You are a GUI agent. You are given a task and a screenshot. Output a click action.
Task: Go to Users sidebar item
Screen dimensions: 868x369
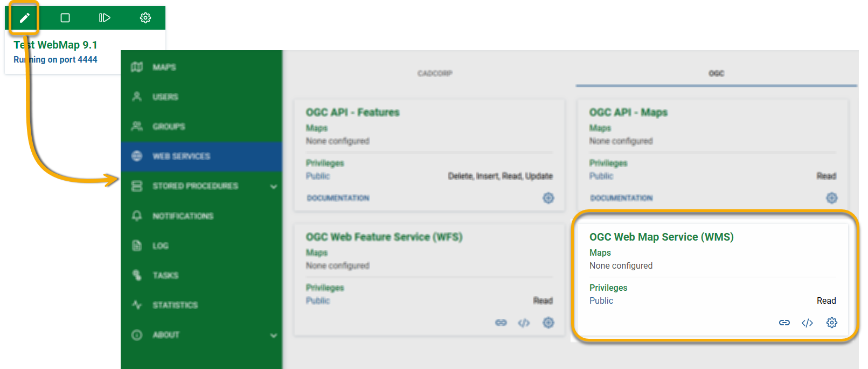click(165, 97)
